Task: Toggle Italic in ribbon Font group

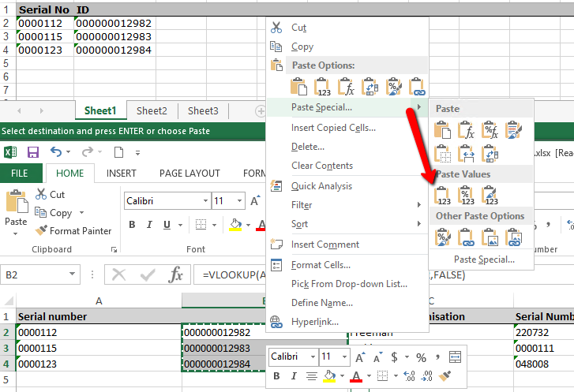Action: (149, 224)
